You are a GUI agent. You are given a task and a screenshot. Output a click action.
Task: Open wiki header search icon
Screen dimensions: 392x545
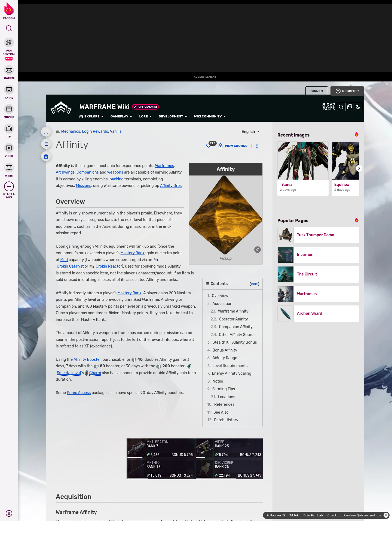[x=341, y=107]
